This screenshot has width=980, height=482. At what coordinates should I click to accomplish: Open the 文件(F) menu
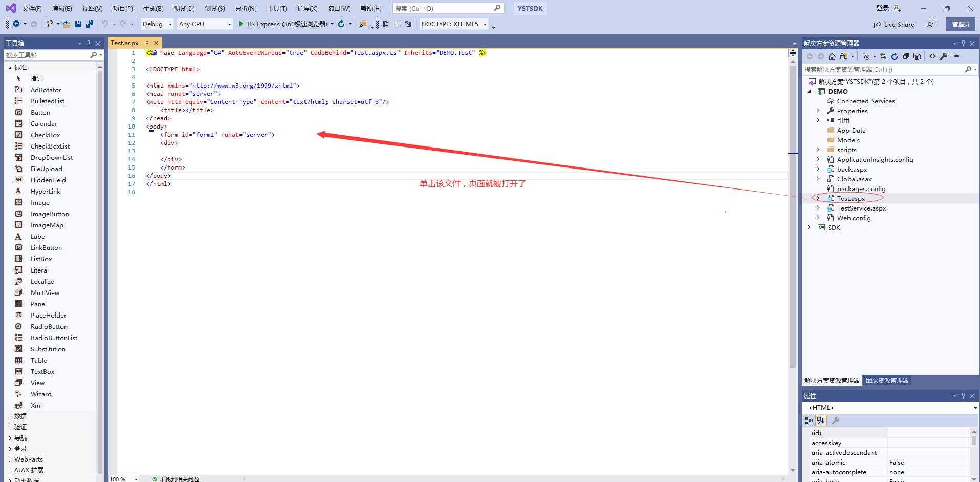32,8
